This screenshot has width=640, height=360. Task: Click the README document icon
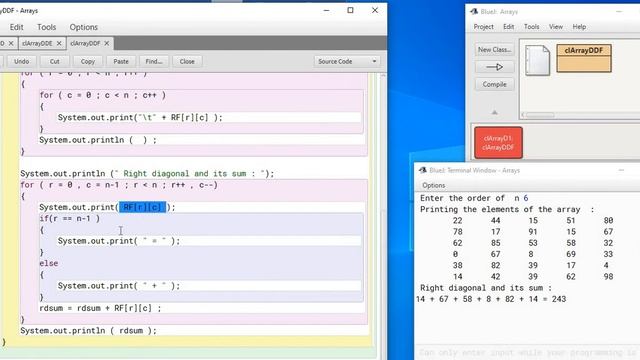click(537, 60)
